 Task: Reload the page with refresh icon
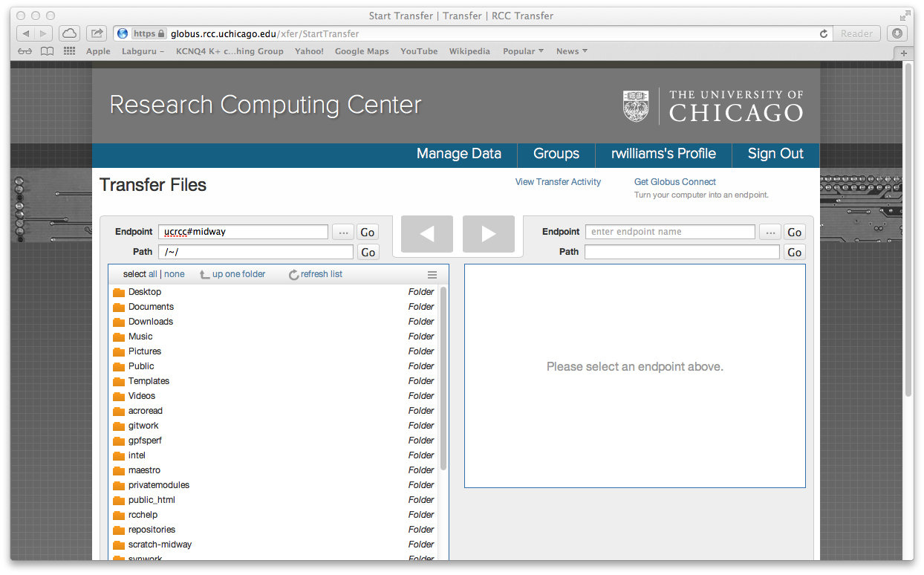[823, 33]
